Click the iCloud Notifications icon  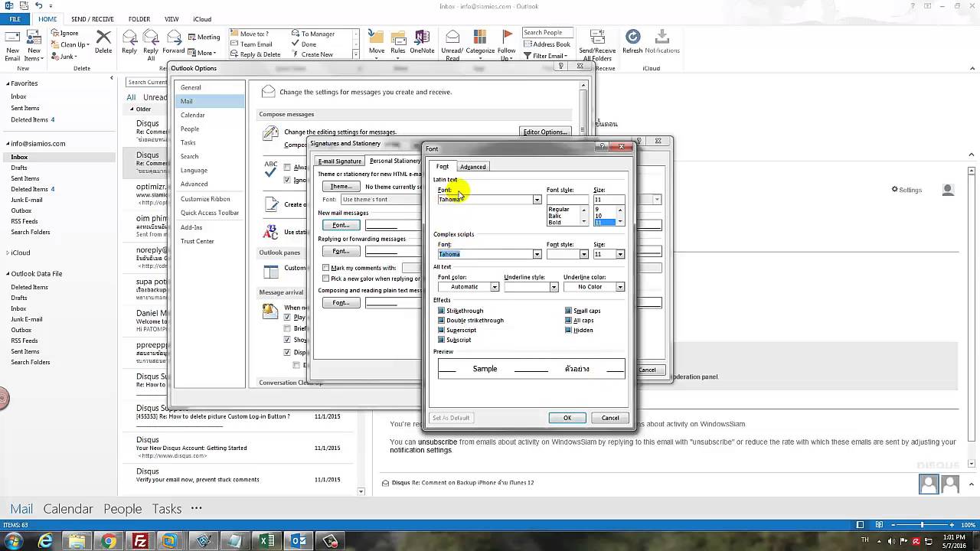(662, 37)
